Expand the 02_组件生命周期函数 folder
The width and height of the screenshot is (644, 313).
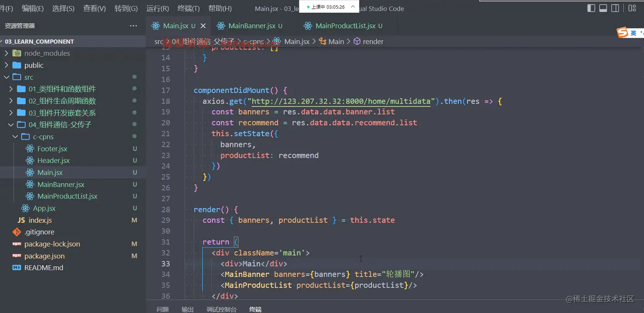tap(11, 101)
